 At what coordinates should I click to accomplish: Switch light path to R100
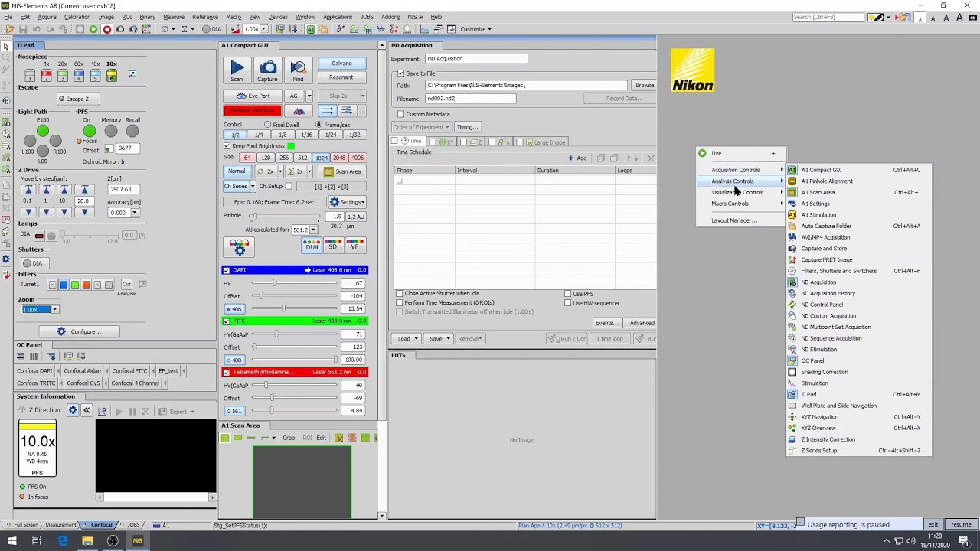pyautogui.click(x=56, y=141)
